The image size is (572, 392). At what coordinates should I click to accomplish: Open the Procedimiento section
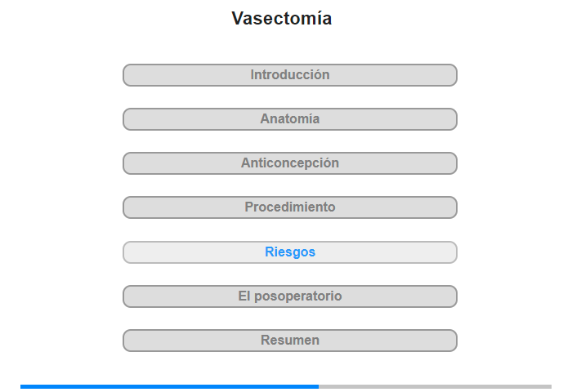click(x=290, y=207)
